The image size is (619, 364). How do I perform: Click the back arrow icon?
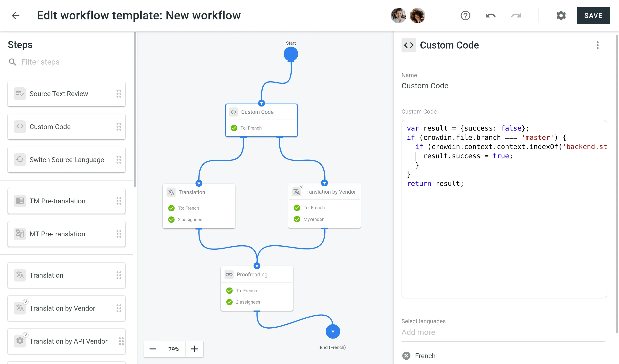(16, 16)
